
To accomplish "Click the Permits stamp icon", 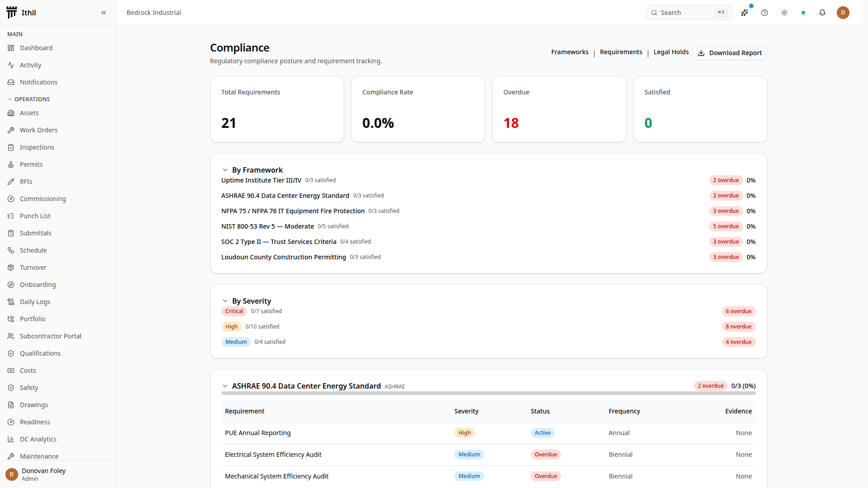I will (11, 164).
